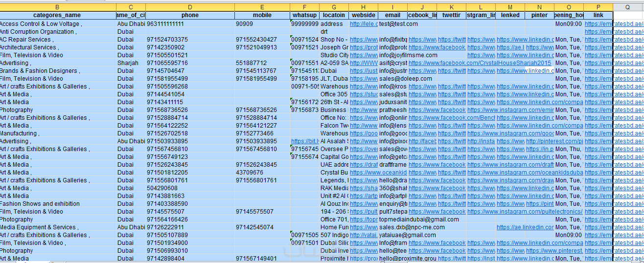Image resolution: width=644 pixels, height=263 pixels.
Task: Select cell Anti Corruption Organization
Action: (58, 32)
